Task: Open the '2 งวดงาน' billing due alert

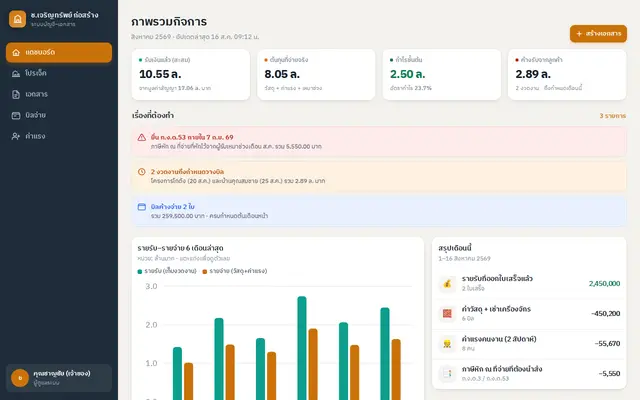Action: [379, 176]
